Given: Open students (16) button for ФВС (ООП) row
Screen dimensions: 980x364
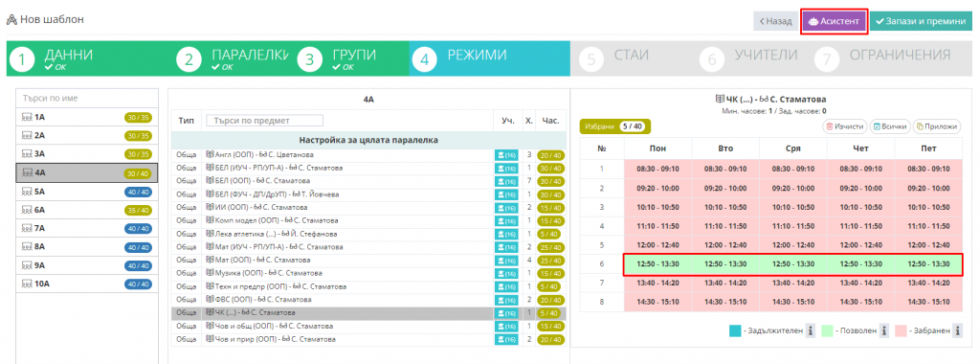Looking at the screenshot, I should [x=506, y=300].
